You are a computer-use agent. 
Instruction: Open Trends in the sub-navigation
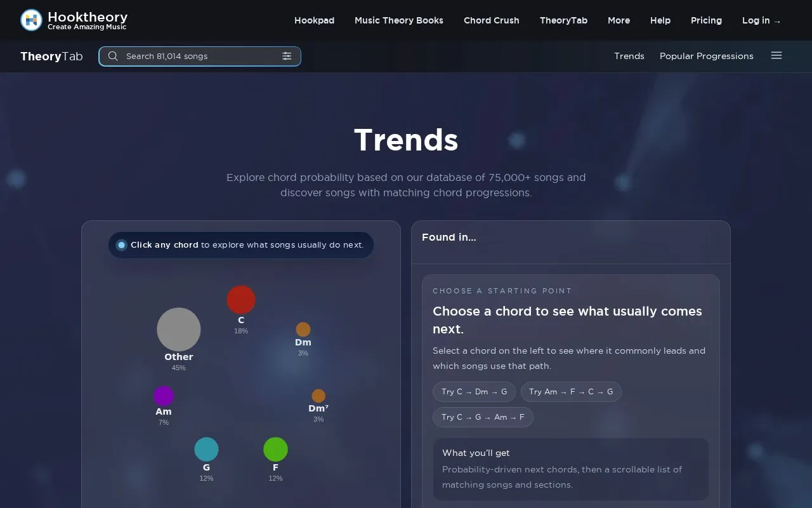click(x=629, y=56)
